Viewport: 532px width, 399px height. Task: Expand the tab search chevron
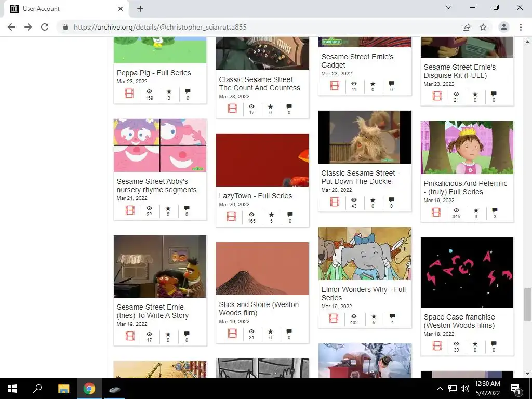448,7
